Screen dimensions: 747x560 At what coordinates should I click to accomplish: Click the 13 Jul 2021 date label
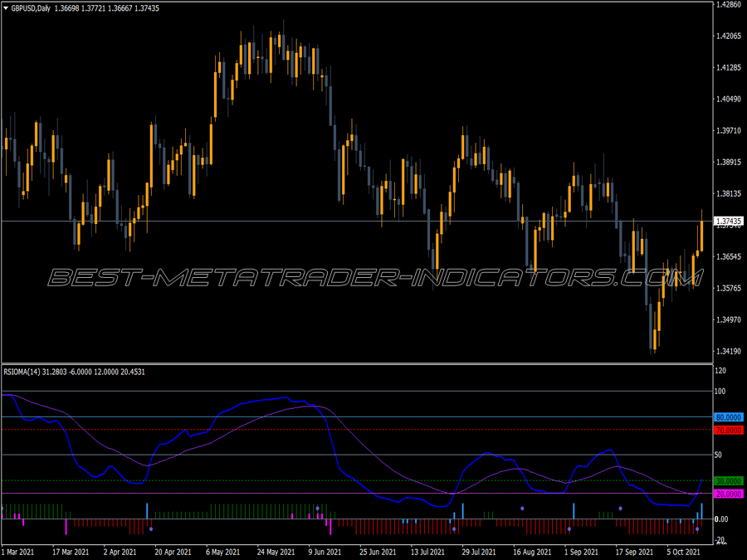click(x=427, y=553)
